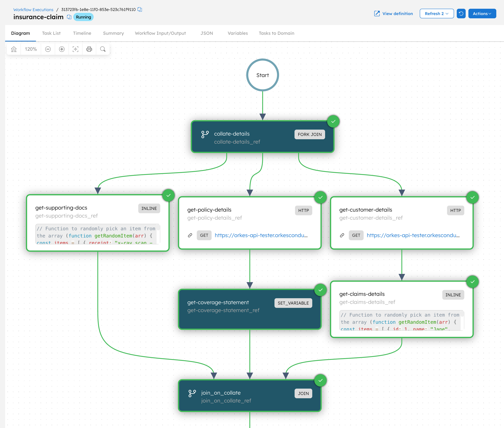
Task: Click the home icon in diagram toolbar
Action: pyautogui.click(x=14, y=49)
